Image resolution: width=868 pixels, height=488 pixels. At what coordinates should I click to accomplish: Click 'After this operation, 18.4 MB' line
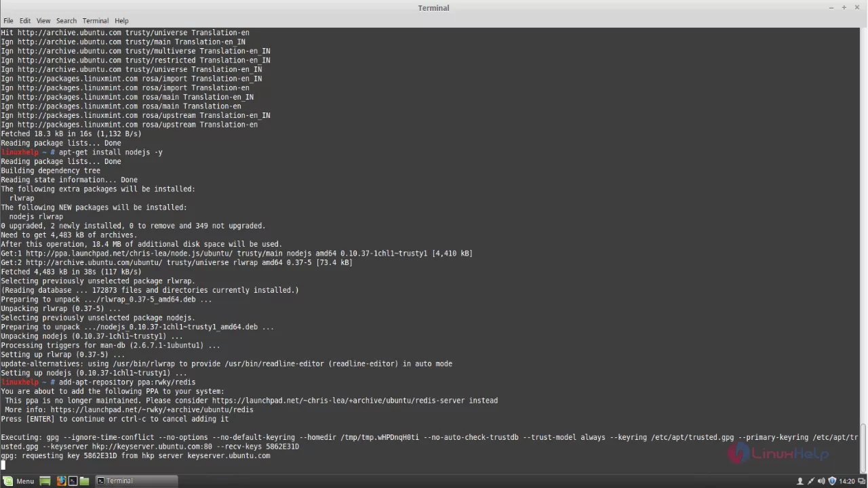point(141,244)
